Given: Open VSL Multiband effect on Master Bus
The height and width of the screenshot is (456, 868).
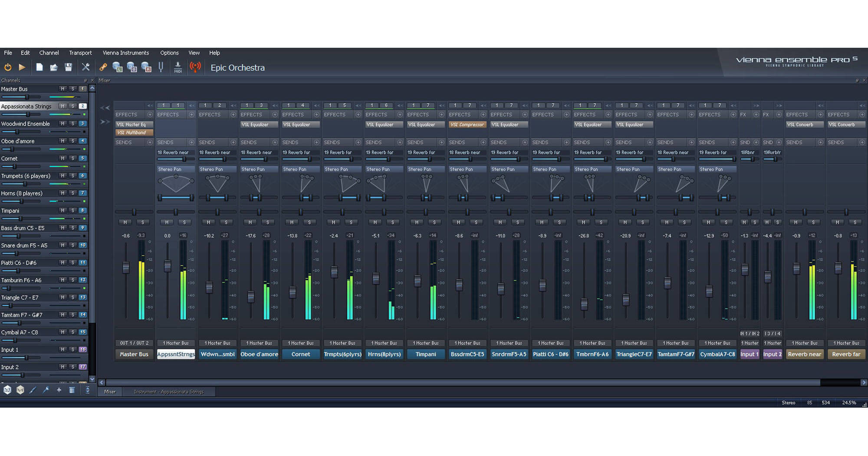Looking at the screenshot, I should (134, 132).
